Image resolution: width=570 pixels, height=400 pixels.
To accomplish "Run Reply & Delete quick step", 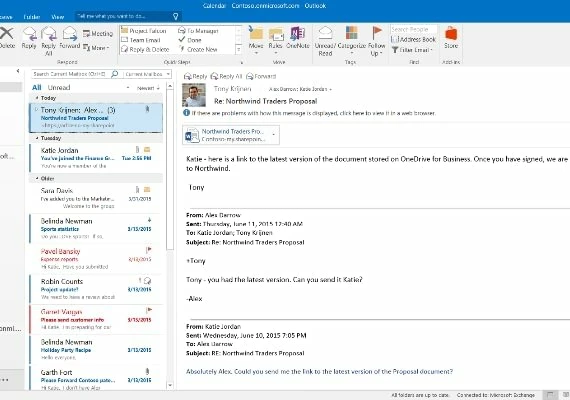I will [x=145, y=49].
